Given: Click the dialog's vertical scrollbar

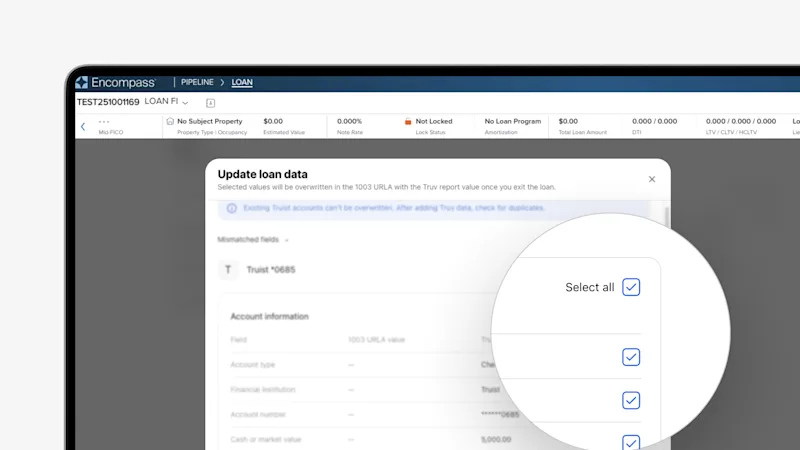Looking at the screenshot, I should tap(666, 217).
